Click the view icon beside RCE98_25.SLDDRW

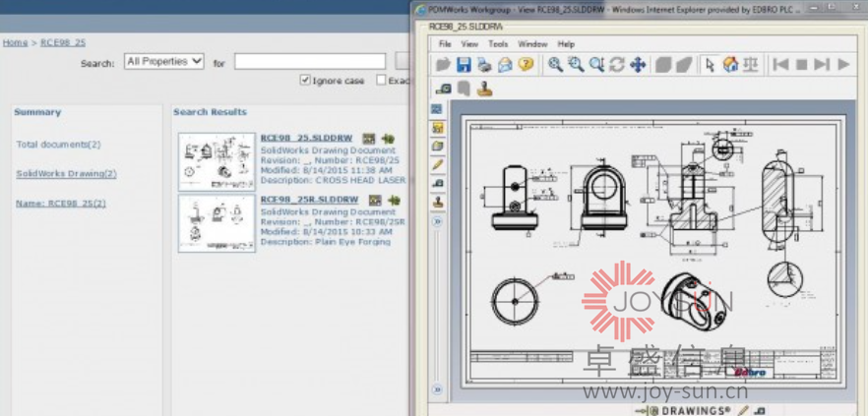point(369,139)
